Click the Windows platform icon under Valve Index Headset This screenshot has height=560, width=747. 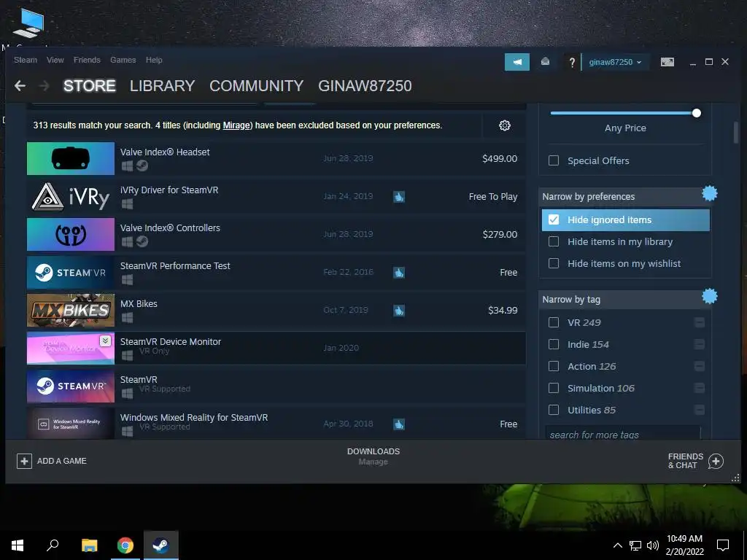127,166
